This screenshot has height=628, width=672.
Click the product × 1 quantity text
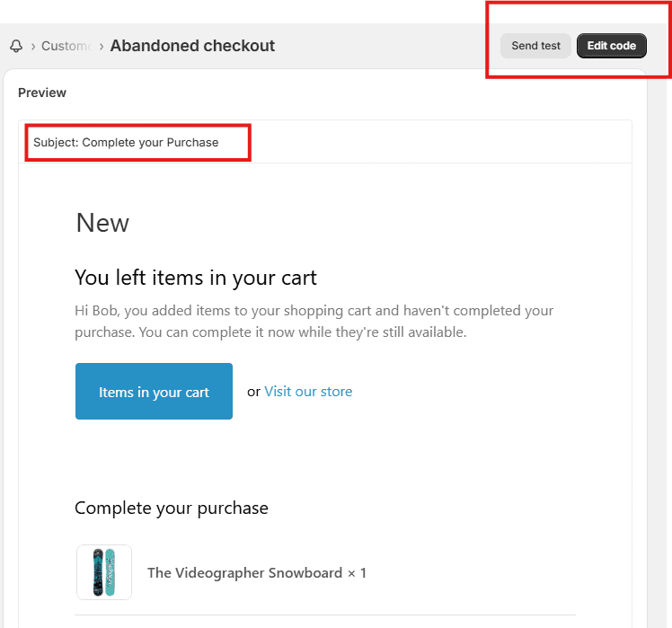pyautogui.click(x=357, y=572)
